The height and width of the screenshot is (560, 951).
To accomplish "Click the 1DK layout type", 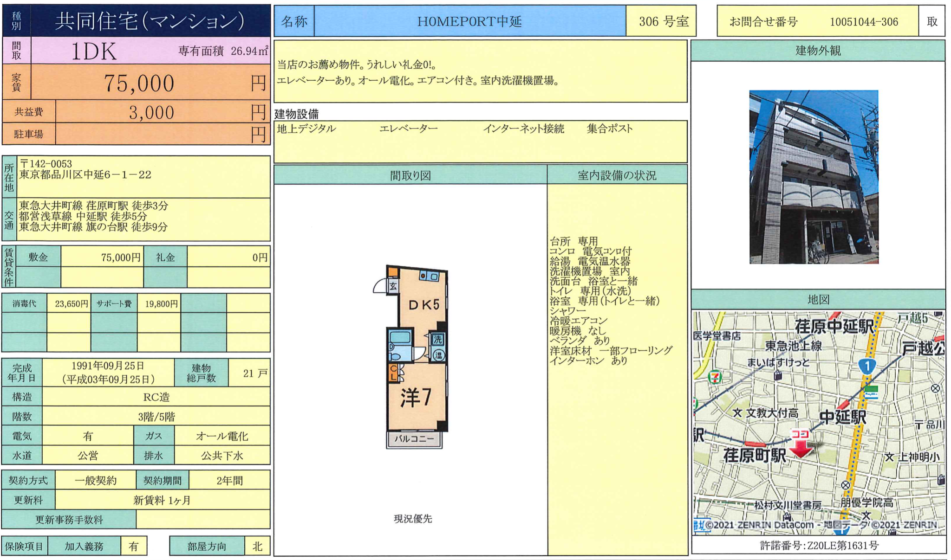I will (x=94, y=51).
